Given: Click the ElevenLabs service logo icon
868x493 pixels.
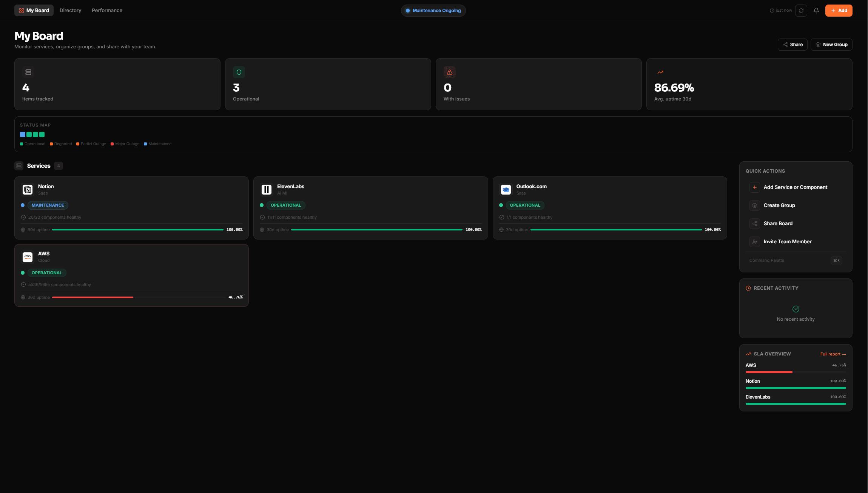Looking at the screenshot, I should (x=266, y=189).
